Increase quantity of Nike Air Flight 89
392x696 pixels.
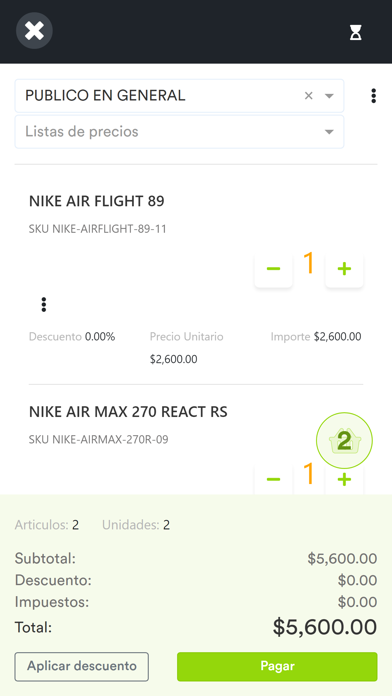point(344,269)
